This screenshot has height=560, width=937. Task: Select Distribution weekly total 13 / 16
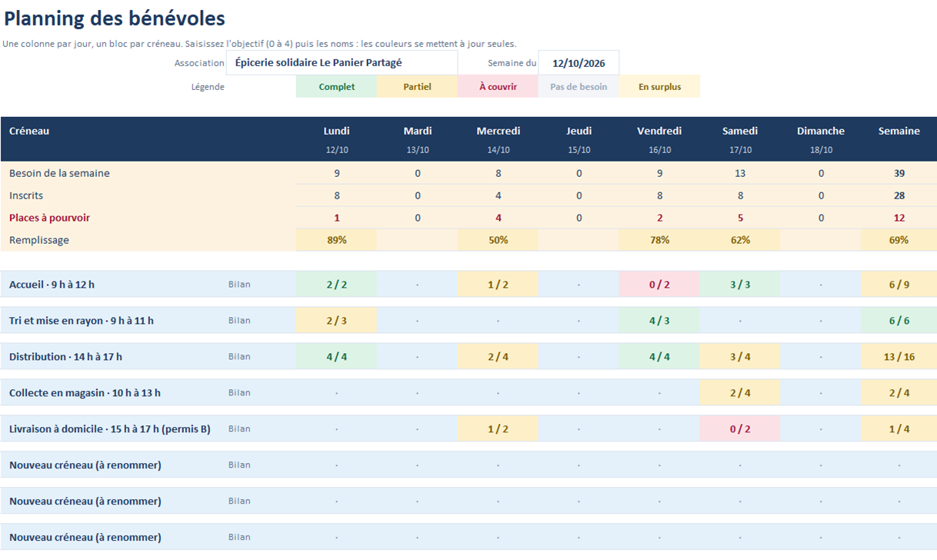point(899,357)
